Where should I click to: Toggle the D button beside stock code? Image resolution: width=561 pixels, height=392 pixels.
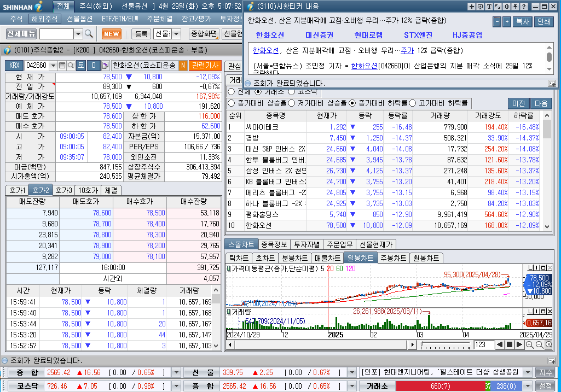[x=94, y=66]
